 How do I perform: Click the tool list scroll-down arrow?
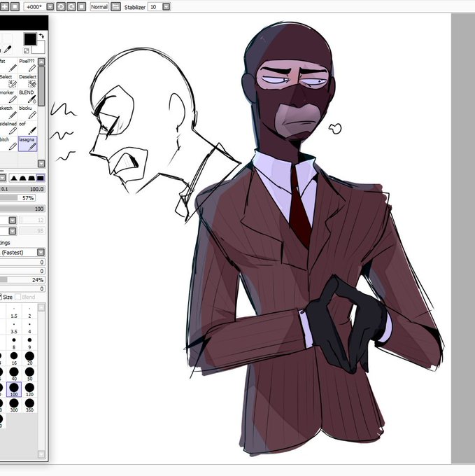coord(41,164)
